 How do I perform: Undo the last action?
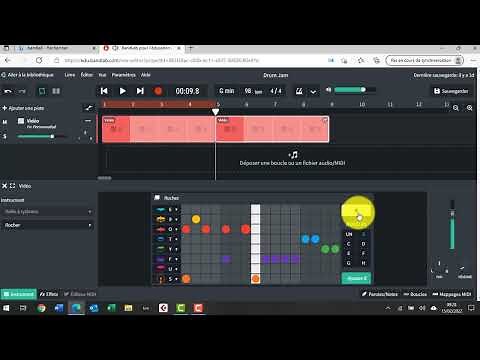pos(8,91)
